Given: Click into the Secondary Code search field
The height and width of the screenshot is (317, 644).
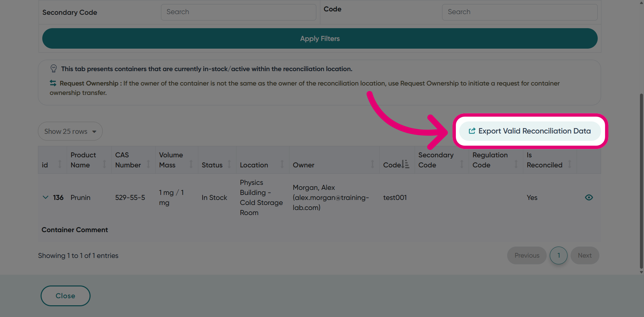Looking at the screenshot, I should pos(238,12).
